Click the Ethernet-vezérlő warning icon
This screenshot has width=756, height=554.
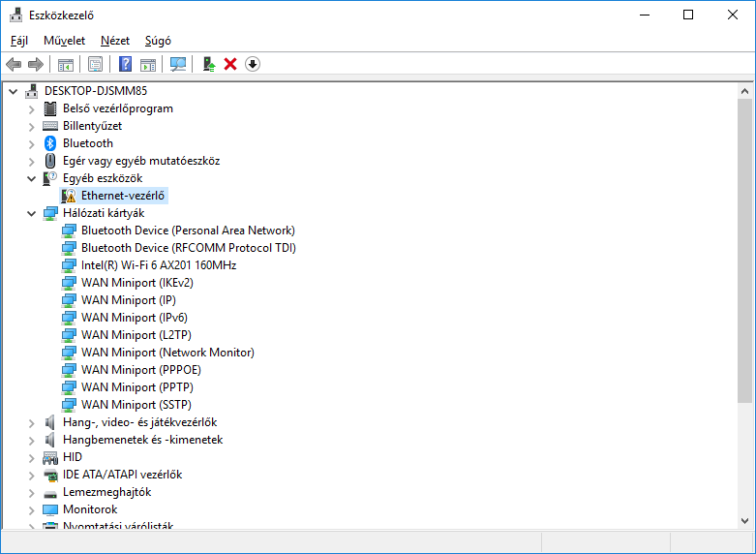[x=69, y=196]
